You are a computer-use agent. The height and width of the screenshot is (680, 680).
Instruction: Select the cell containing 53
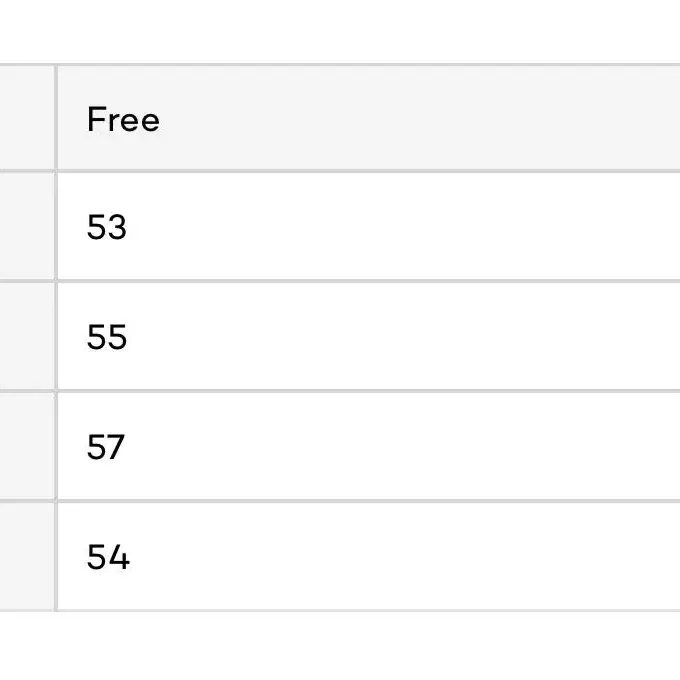369,226
